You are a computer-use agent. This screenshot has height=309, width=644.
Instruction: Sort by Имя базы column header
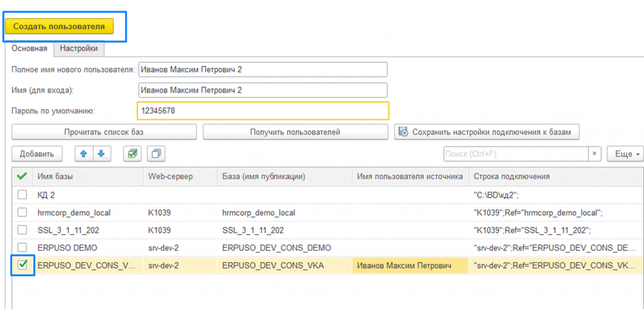[88, 176]
